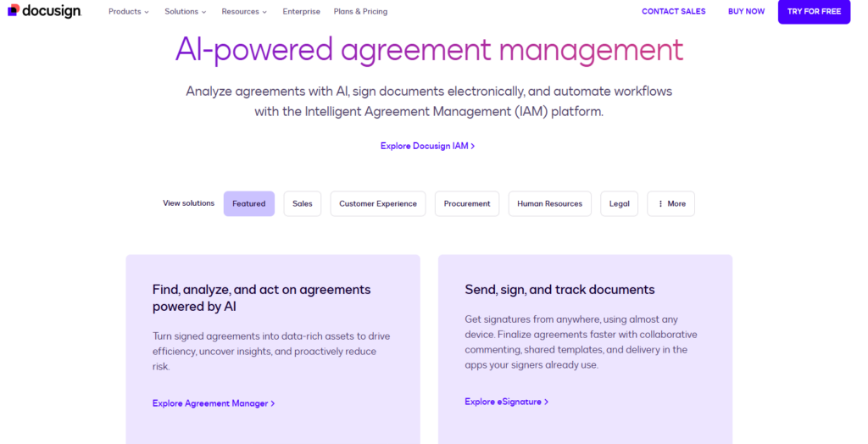Open the Products dropdown menu
This screenshot has width=868, height=444.
click(x=129, y=12)
